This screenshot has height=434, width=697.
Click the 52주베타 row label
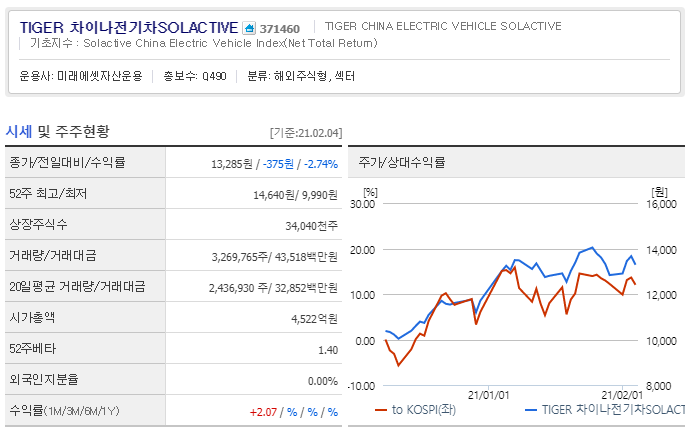coord(32,349)
